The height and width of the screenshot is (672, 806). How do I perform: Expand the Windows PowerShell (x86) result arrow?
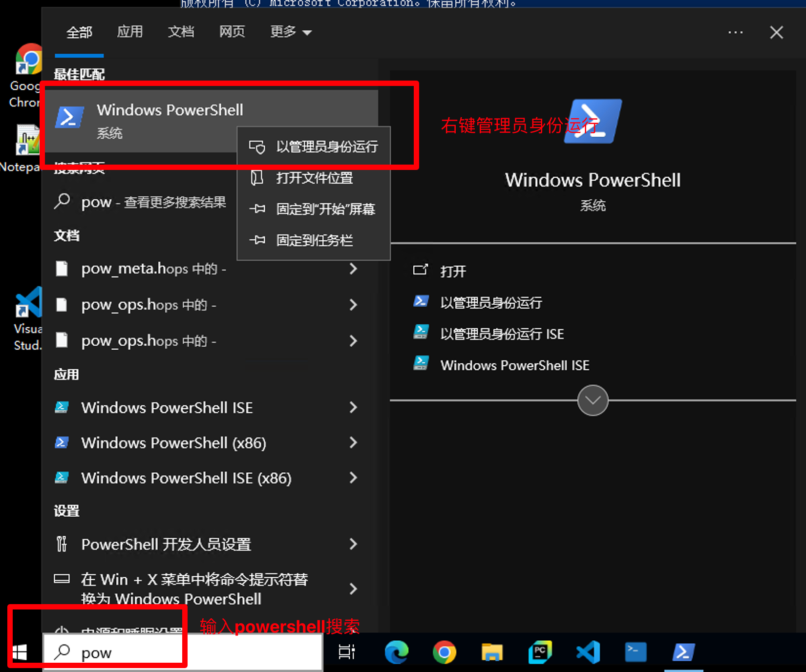(x=353, y=443)
